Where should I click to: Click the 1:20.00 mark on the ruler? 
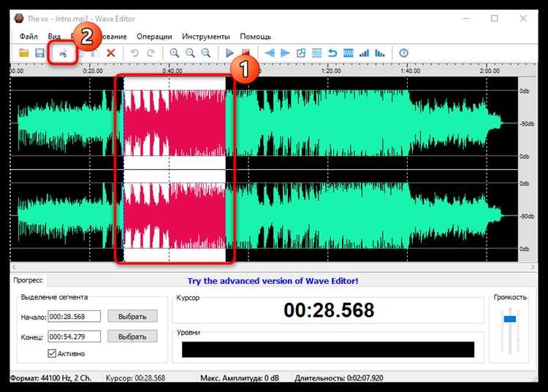point(331,71)
